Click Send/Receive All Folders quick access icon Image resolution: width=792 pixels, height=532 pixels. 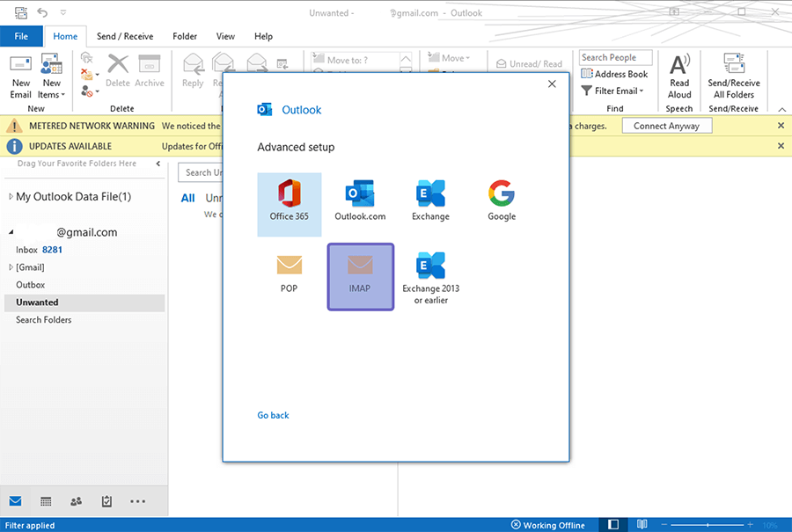[x=21, y=12]
